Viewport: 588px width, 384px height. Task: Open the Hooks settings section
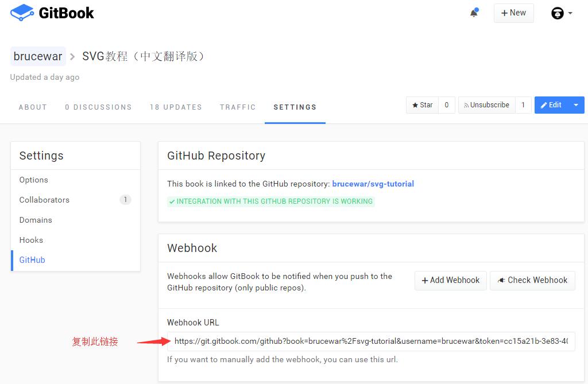76,240
